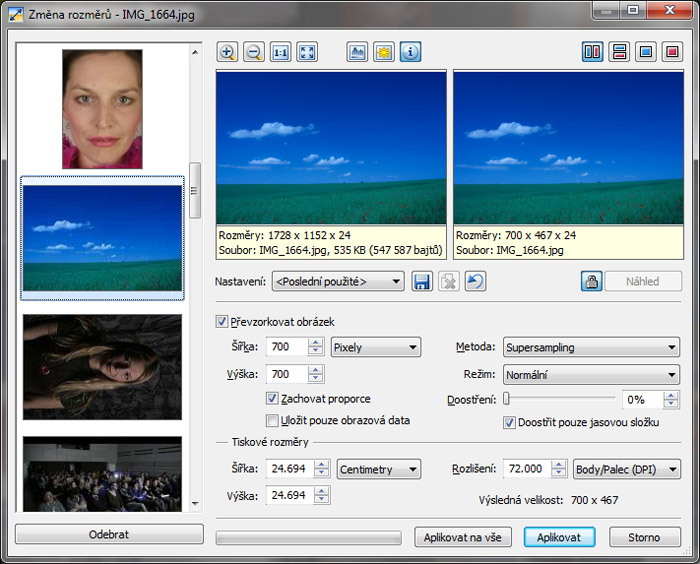Click the Aplikovat button
The height and width of the screenshot is (564, 700).
pos(559,537)
